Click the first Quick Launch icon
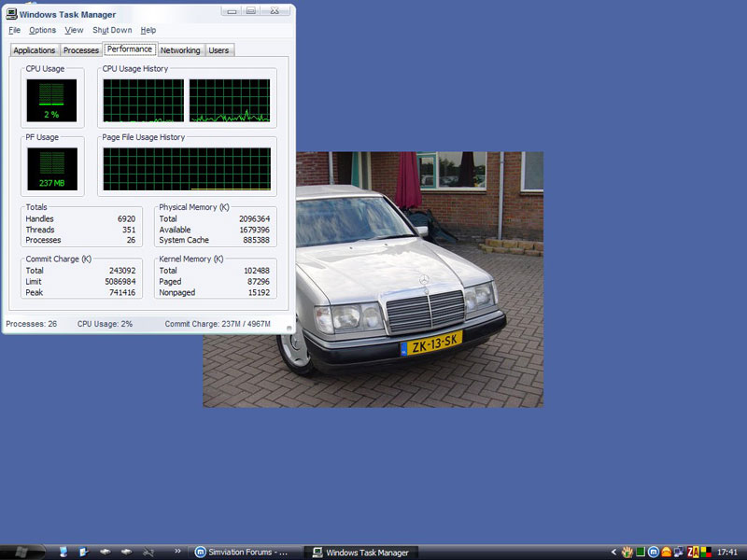The height and width of the screenshot is (560, 747). coord(62,552)
